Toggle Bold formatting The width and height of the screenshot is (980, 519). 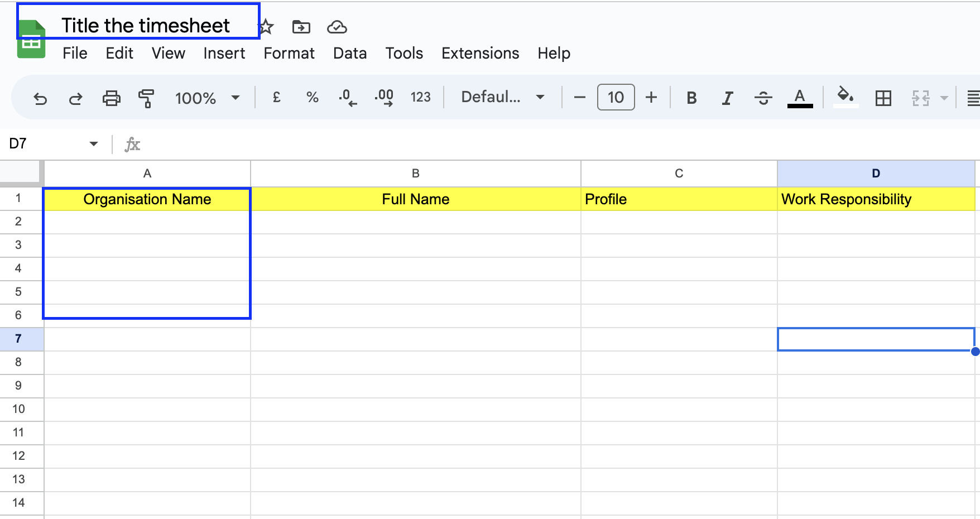click(x=691, y=98)
